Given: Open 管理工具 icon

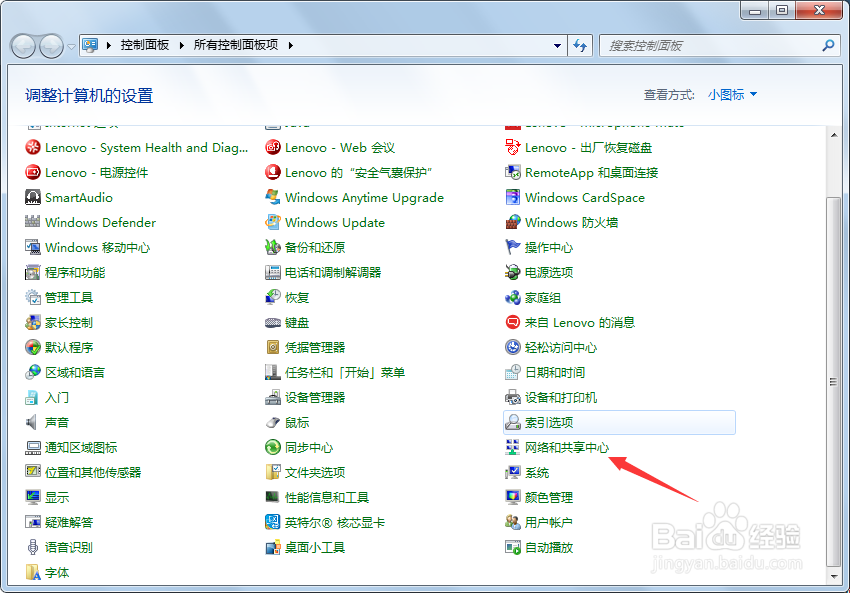Looking at the screenshot, I should pyautogui.click(x=33, y=297).
